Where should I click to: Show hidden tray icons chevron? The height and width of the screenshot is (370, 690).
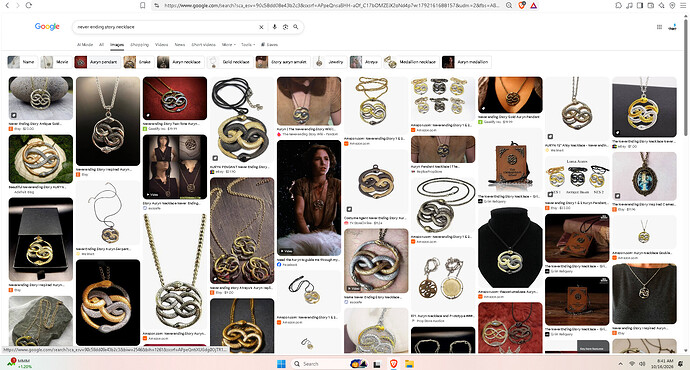tap(620, 364)
